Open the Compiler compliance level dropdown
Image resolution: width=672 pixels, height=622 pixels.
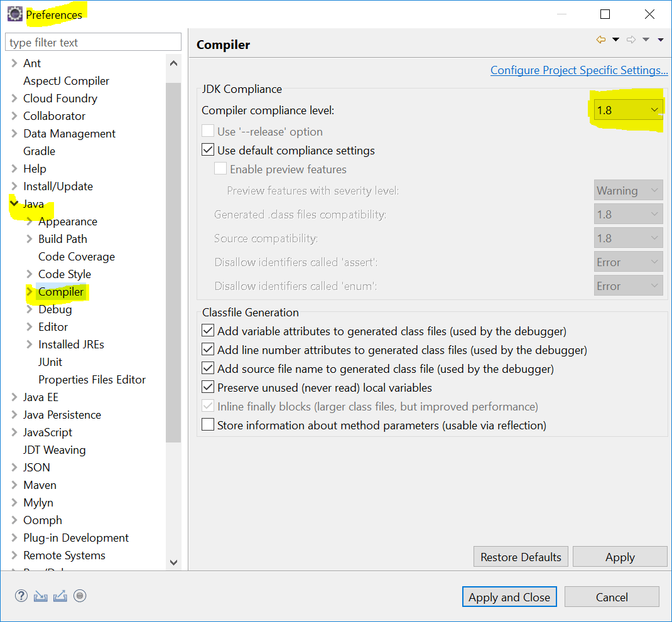pyautogui.click(x=655, y=109)
